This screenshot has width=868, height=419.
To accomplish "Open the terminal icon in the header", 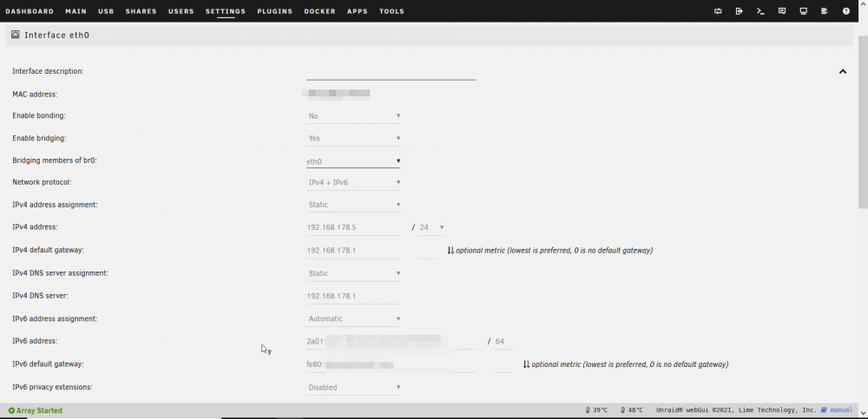I will tap(760, 11).
